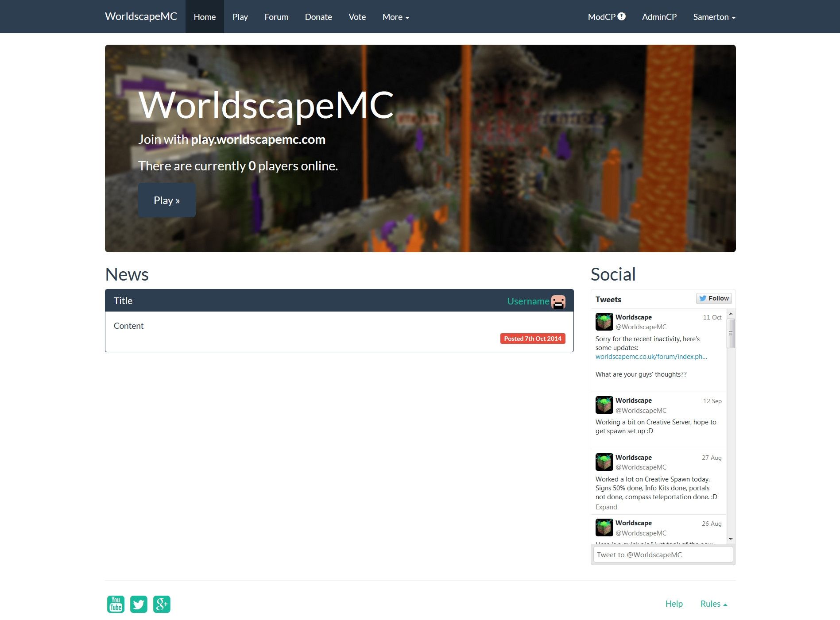Click the Twitter icon in footer
This screenshot has width=840, height=620.
[139, 604]
